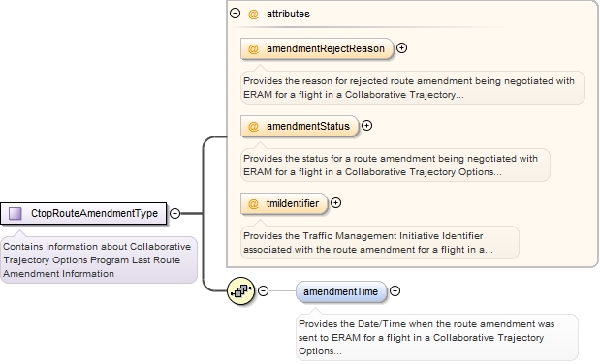Expand the tmiIdentifier attribute
This screenshot has width=600, height=364.
pos(336,203)
